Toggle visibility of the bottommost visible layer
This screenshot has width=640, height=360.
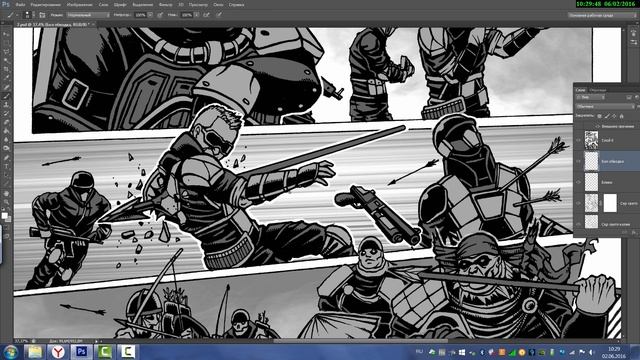click(x=578, y=224)
